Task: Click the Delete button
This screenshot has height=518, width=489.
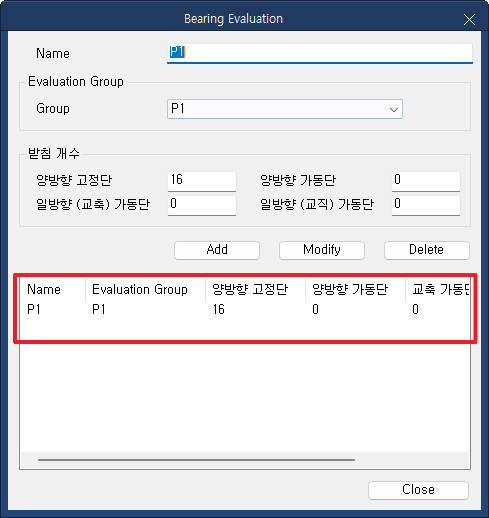Action: [427, 250]
